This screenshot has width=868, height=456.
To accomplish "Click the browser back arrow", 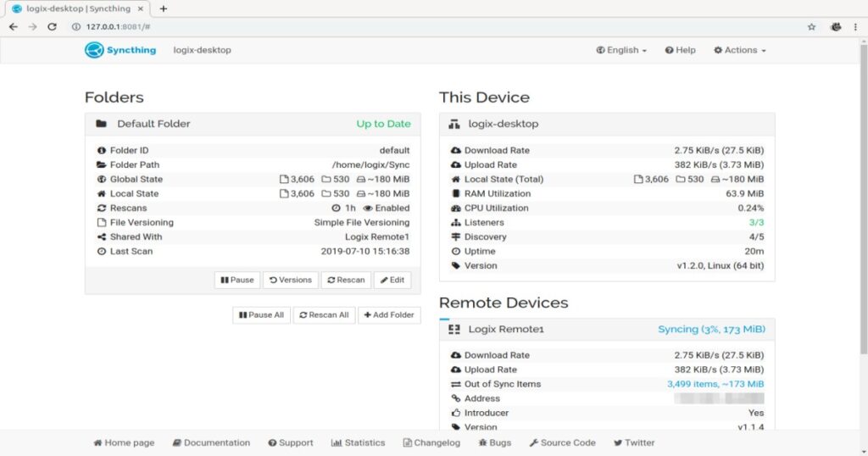I will click(x=14, y=27).
